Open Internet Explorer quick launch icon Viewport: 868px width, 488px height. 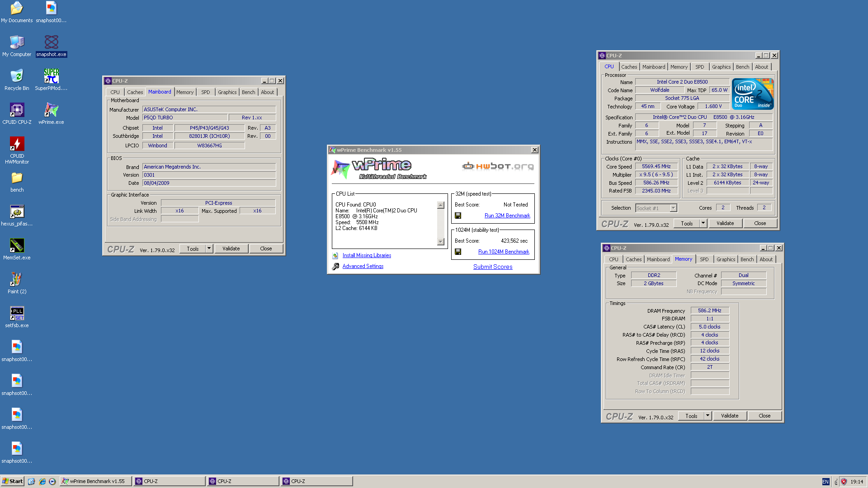pos(42,482)
